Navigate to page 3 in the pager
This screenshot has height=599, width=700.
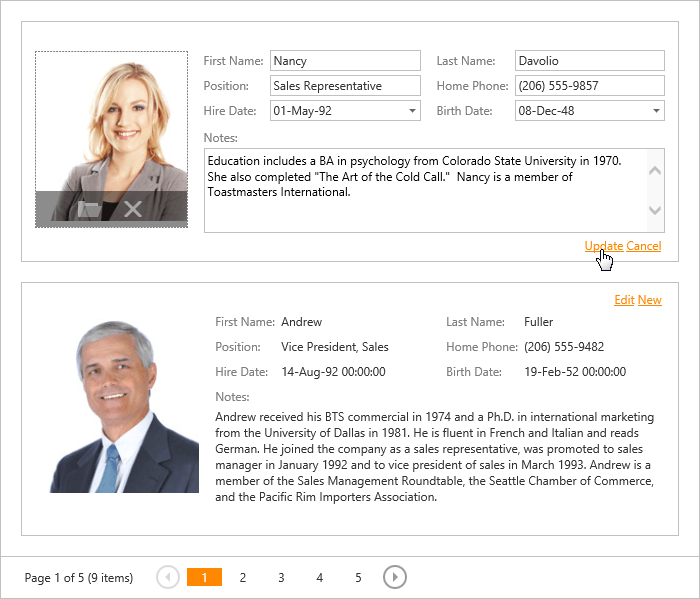[281, 577]
